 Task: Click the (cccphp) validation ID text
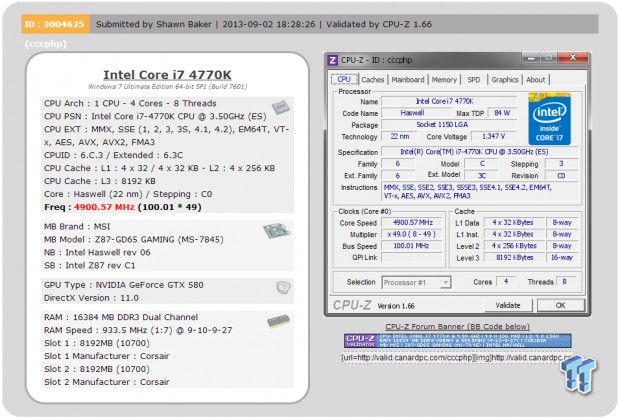(45, 44)
